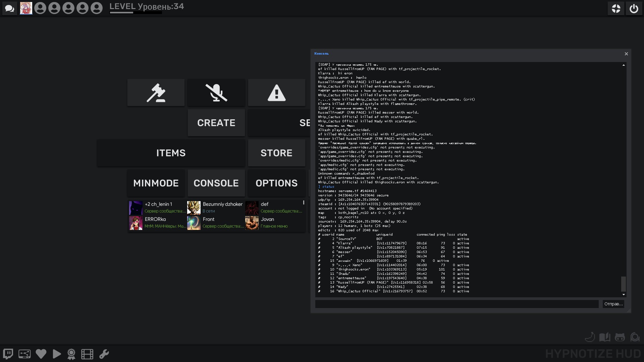Click the power quit icon
This screenshot has height=362, width=644.
pyautogui.click(x=634, y=8)
